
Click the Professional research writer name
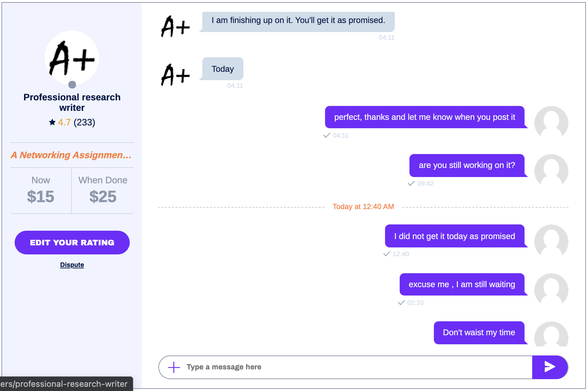[x=72, y=102]
